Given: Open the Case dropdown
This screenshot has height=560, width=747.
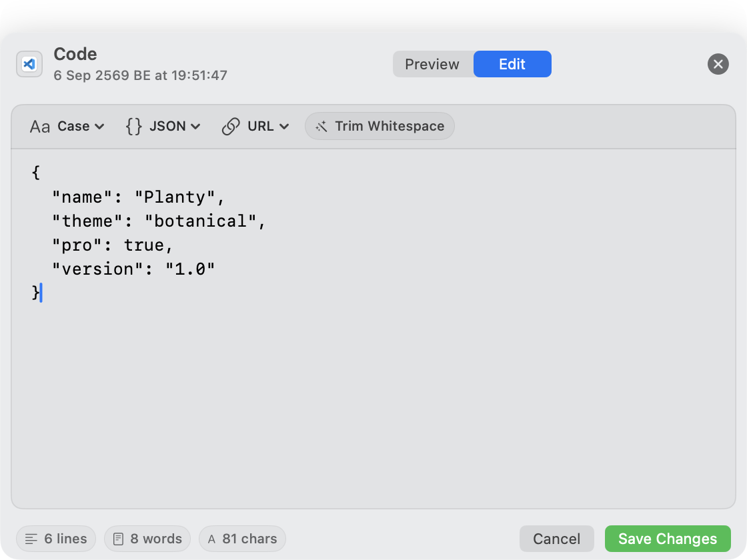Looking at the screenshot, I should 67,126.
